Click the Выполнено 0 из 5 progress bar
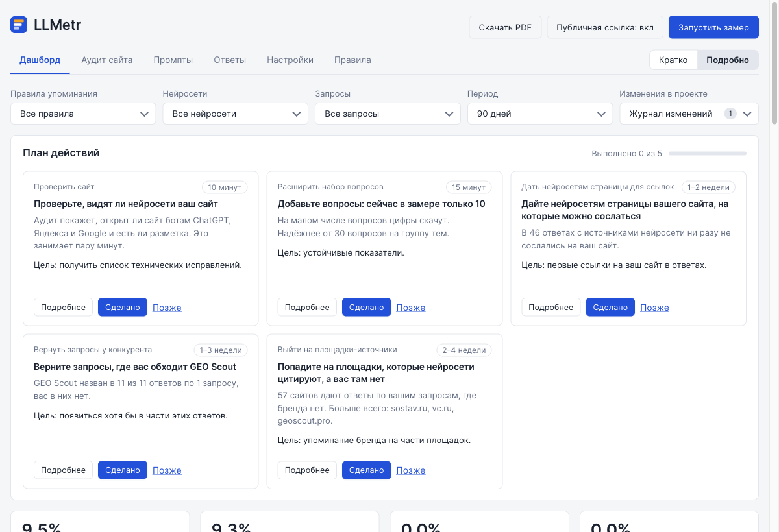 click(708, 154)
